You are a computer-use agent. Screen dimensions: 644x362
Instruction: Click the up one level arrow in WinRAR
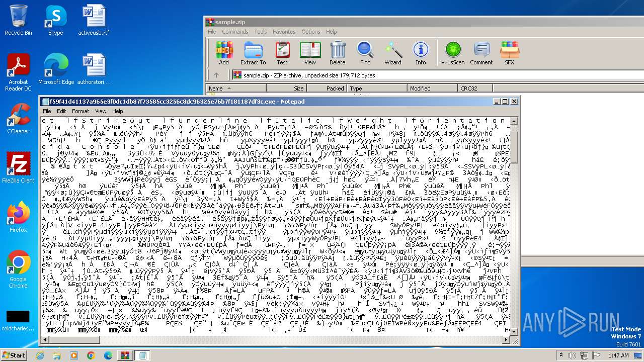click(x=216, y=75)
